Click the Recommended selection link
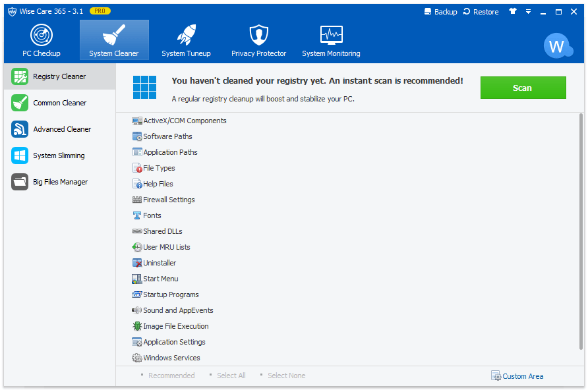The width and height of the screenshot is (588, 390). point(171,376)
